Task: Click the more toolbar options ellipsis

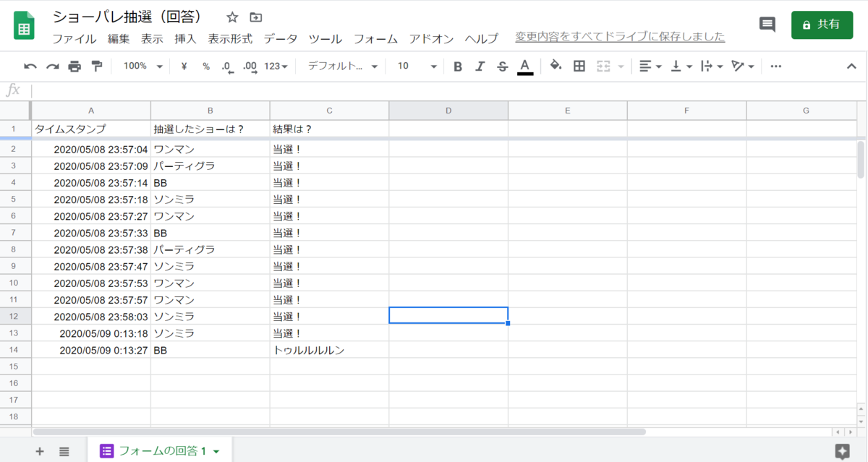Action: pos(776,67)
